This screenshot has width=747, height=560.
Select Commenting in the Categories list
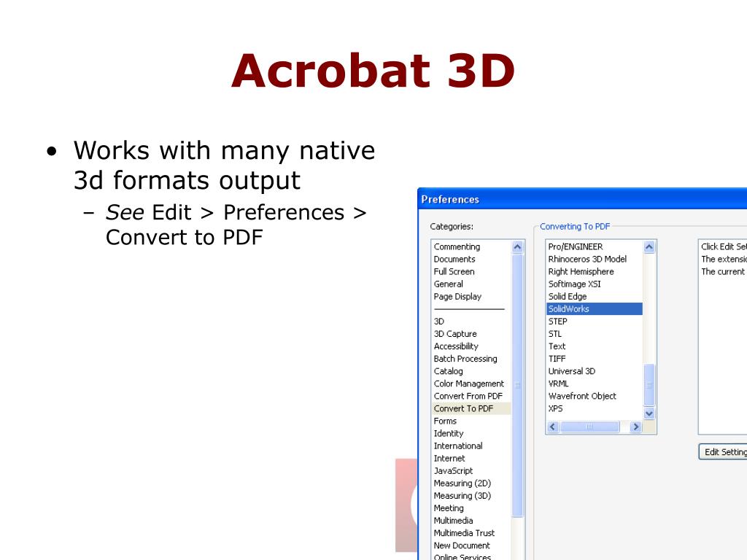tap(457, 246)
